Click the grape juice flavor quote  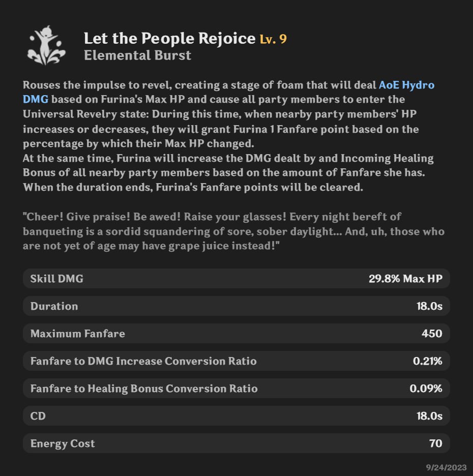point(233,231)
